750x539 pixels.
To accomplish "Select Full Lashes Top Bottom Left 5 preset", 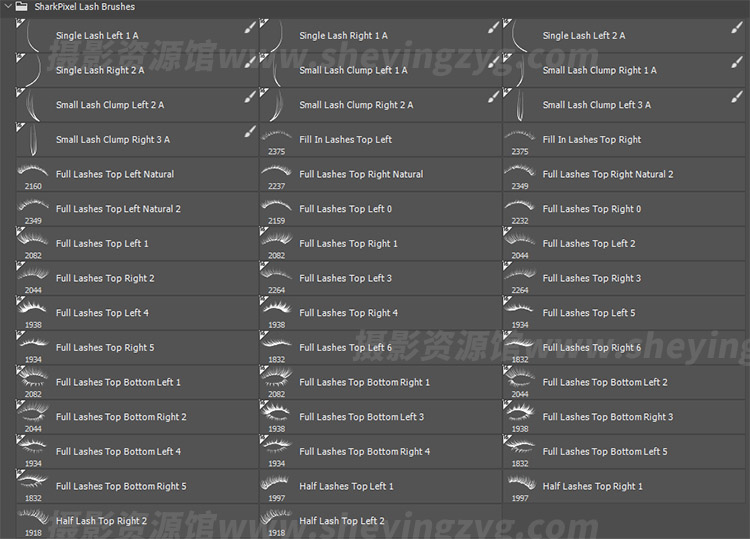I will (604, 452).
